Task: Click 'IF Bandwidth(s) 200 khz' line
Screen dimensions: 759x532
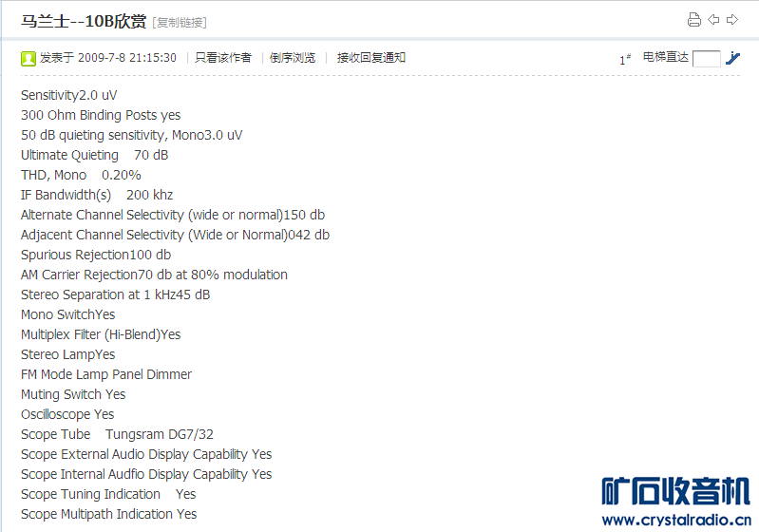Action: [x=97, y=195]
